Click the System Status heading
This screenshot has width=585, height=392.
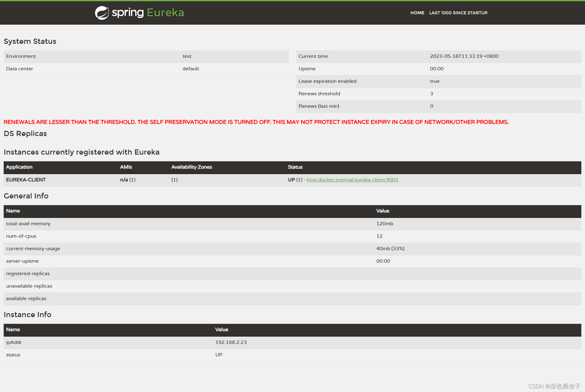click(30, 41)
